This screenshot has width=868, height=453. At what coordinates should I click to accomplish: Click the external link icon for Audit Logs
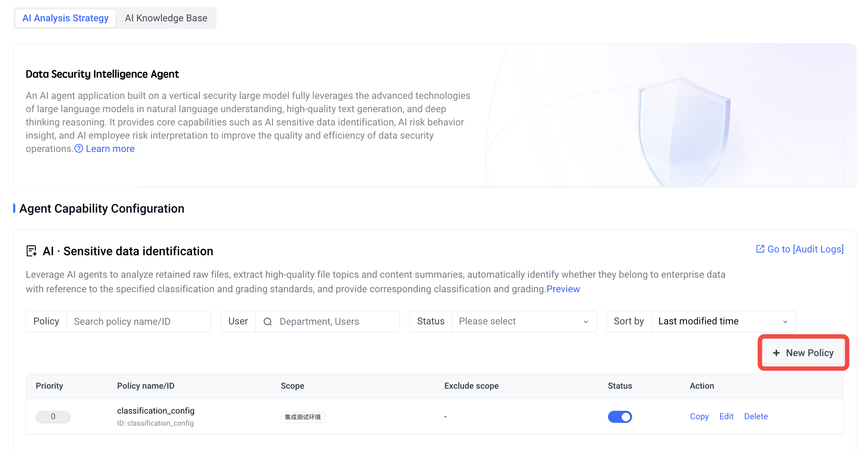(760, 249)
